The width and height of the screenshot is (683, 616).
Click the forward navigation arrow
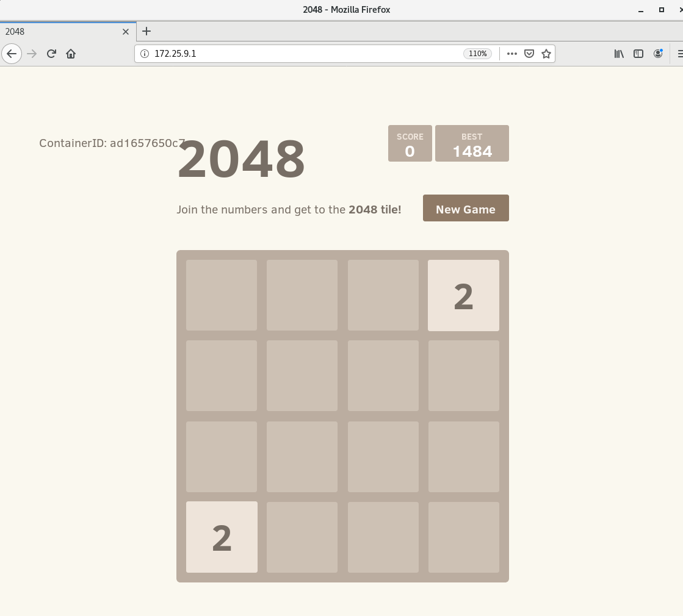(32, 54)
